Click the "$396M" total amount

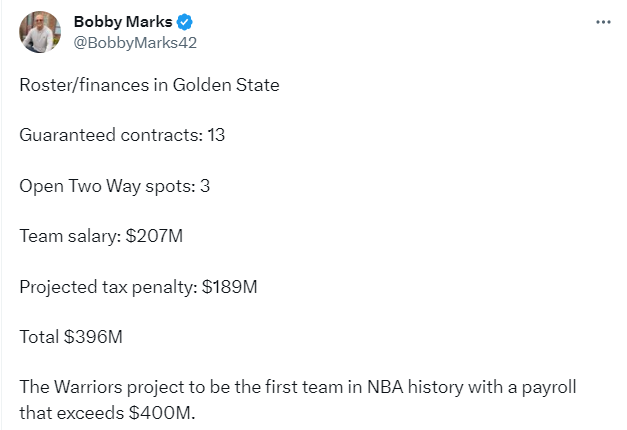(93, 337)
